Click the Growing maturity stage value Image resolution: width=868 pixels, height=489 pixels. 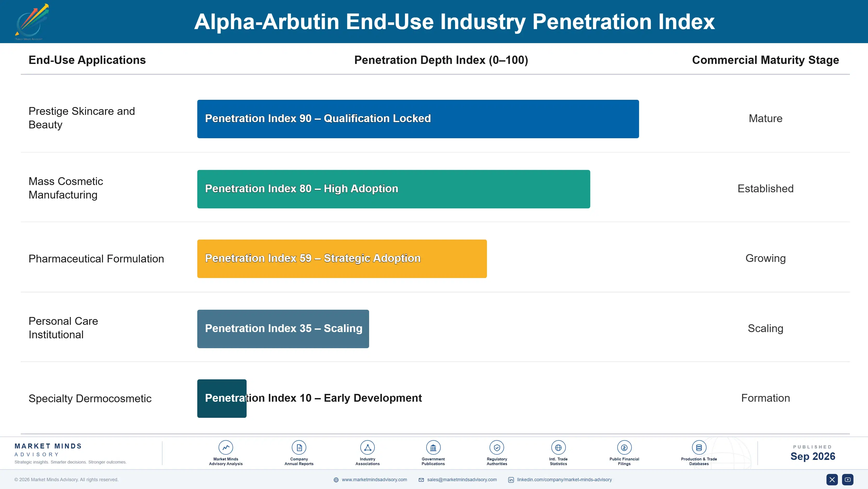[765, 258]
